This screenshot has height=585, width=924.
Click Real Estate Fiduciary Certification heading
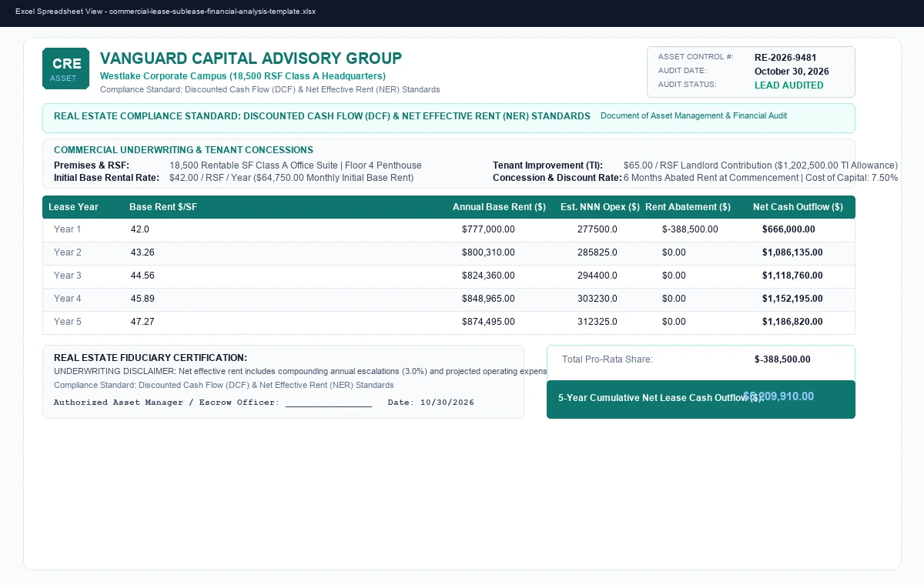tap(150, 358)
